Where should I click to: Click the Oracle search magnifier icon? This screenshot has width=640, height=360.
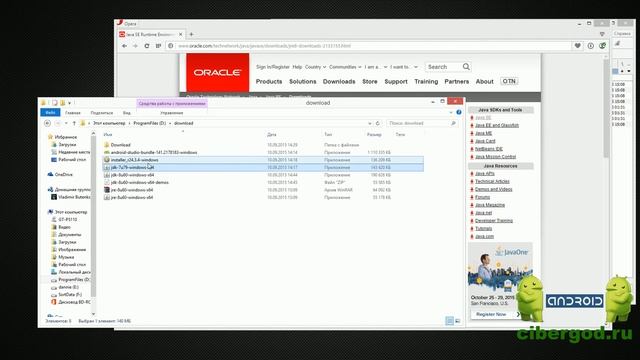pos(466,67)
